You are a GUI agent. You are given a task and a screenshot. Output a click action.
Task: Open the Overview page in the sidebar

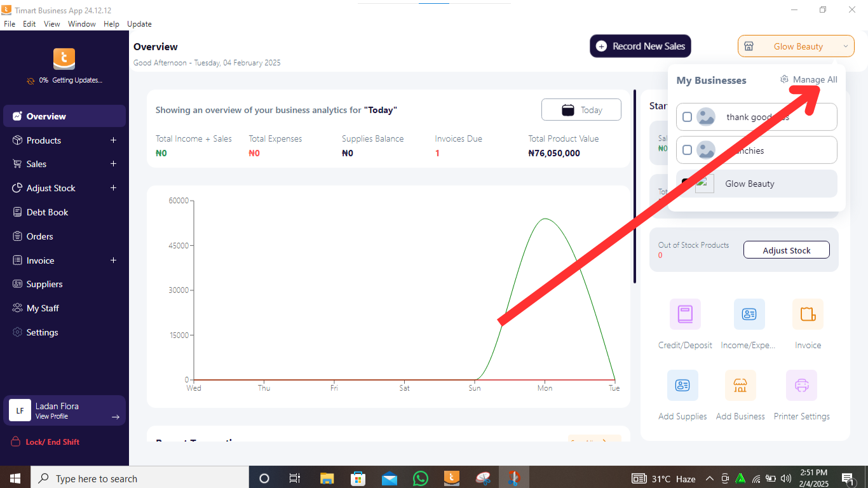(64, 116)
